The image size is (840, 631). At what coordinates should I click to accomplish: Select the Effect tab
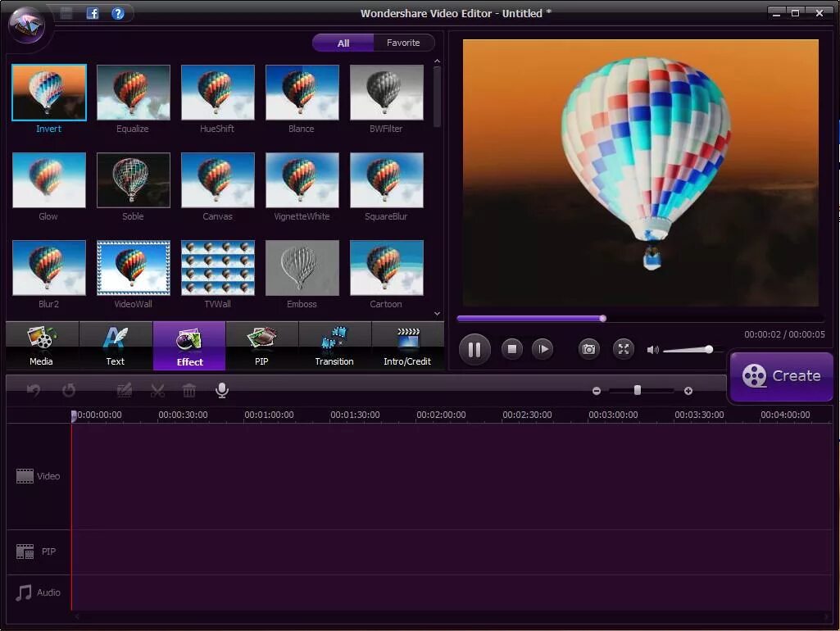point(189,346)
